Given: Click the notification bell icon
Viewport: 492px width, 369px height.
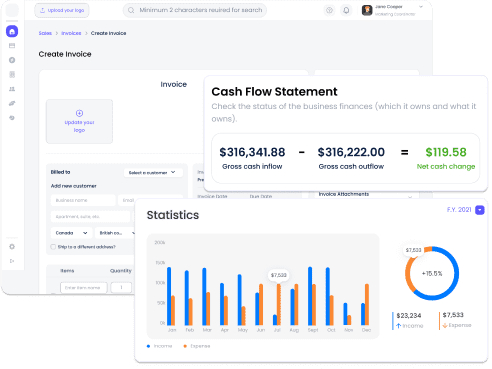Looking at the screenshot, I should pyautogui.click(x=346, y=10).
